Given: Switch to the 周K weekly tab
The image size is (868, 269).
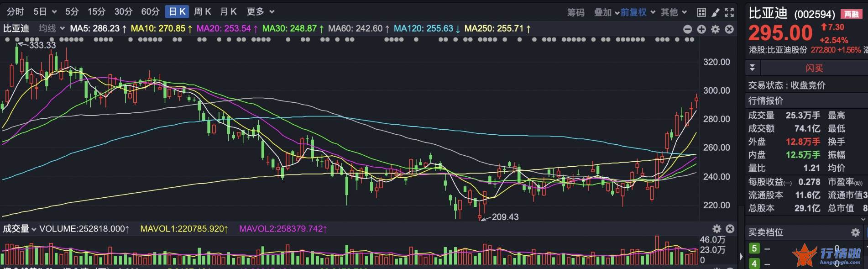Looking at the screenshot, I should point(202,11).
